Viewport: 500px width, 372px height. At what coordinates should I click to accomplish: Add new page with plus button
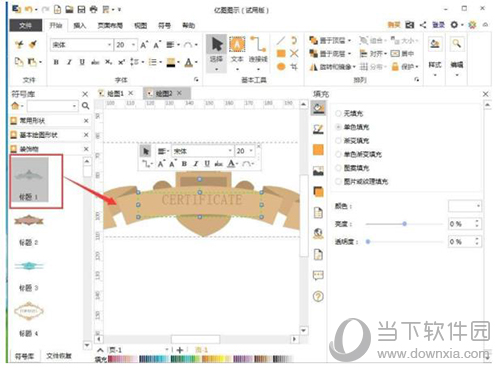click(180, 350)
